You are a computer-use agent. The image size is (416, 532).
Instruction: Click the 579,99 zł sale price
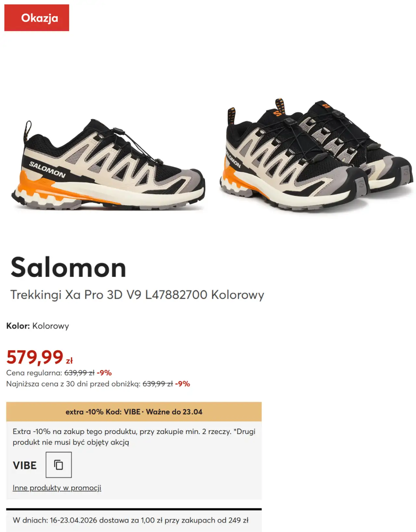click(39, 357)
